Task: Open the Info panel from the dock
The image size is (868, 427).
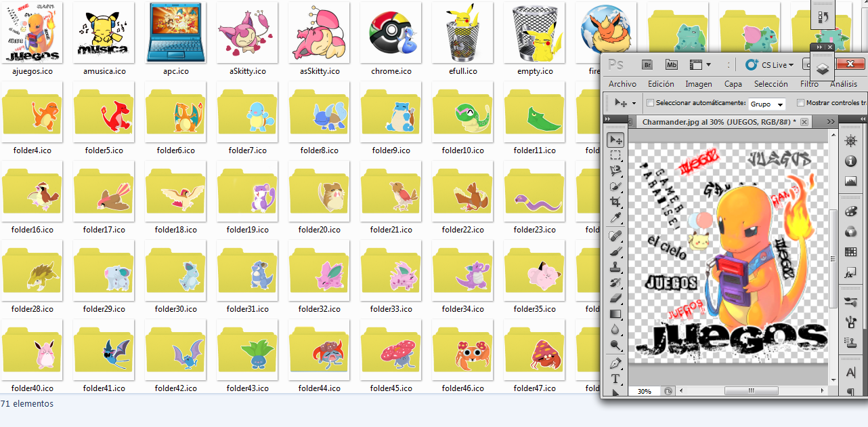Action: 851,161
